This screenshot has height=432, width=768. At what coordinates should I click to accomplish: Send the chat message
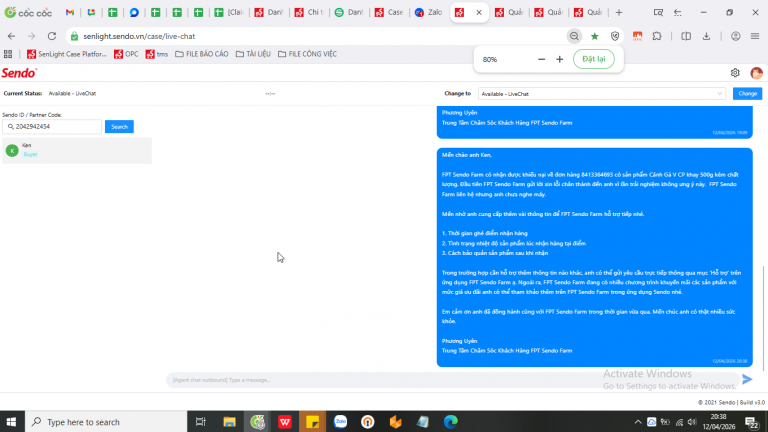(x=747, y=379)
